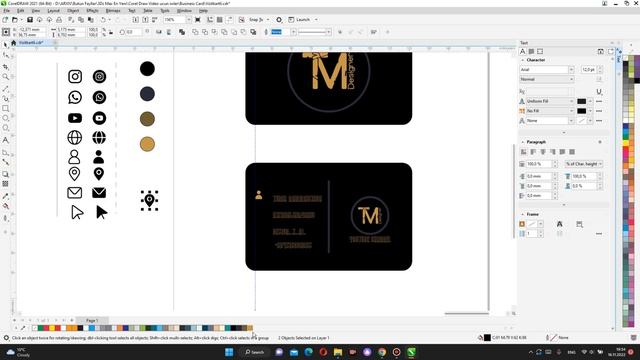Screen dimensions: 640x360
Task: Select the Crop tool in the toolbox
Action: click(x=5, y=66)
